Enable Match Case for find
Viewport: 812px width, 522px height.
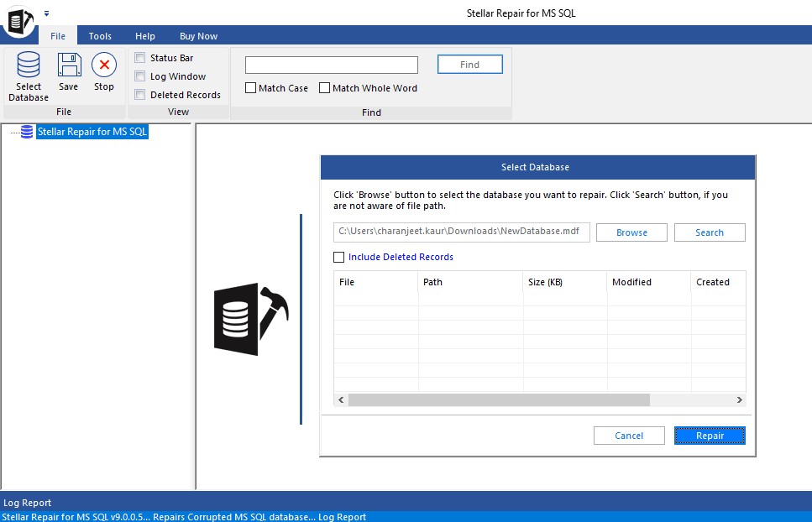tap(251, 88)
